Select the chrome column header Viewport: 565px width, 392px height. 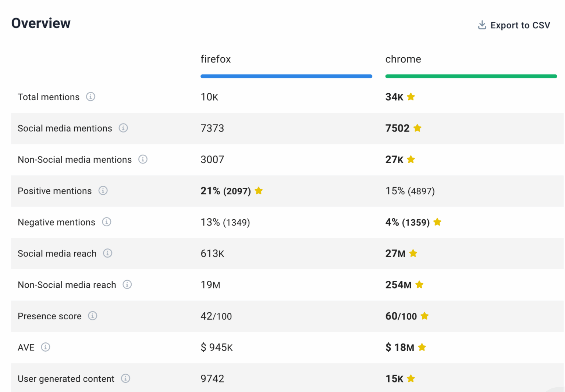403,59
